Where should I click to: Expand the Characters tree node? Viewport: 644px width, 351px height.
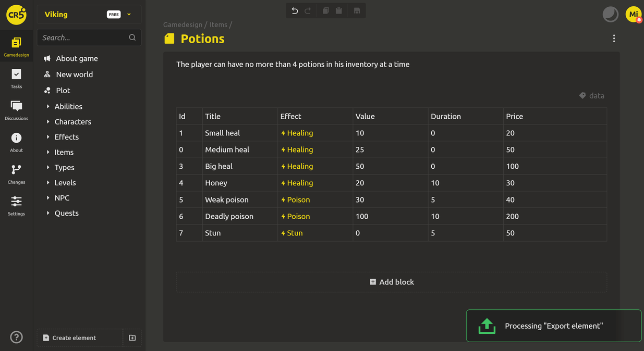48,122
